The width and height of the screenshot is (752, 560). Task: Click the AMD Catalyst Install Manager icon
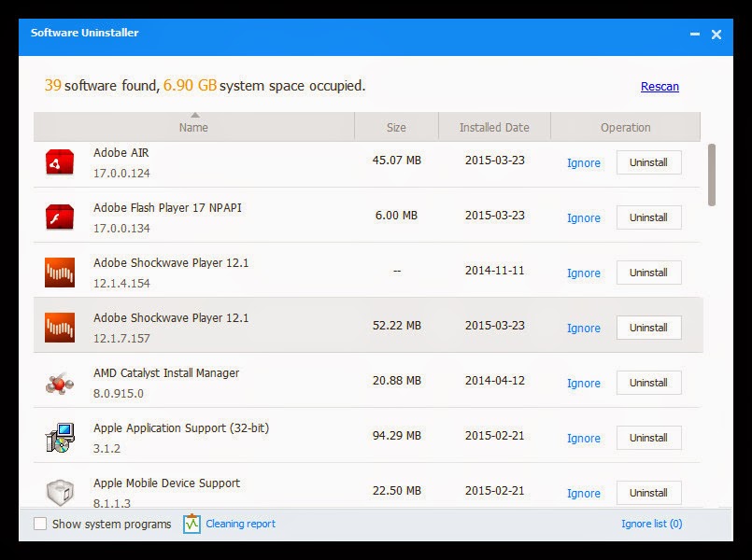pos(60,383)
